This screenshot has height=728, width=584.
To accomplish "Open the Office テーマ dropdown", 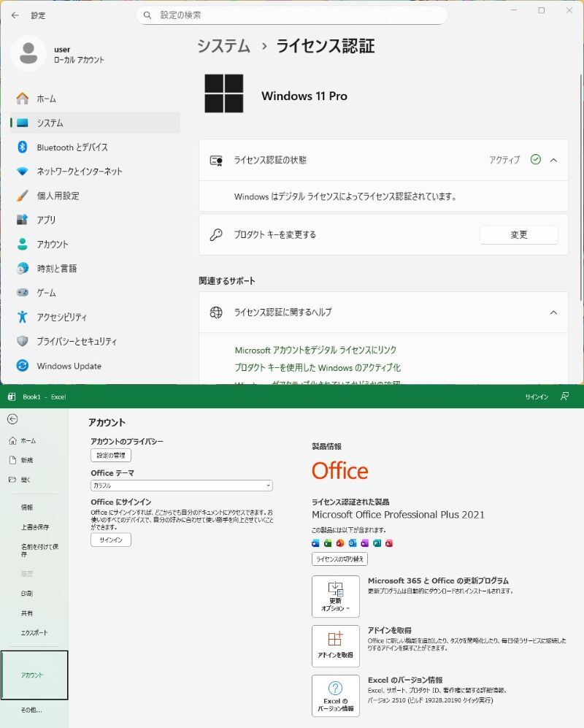I will 182,486.
